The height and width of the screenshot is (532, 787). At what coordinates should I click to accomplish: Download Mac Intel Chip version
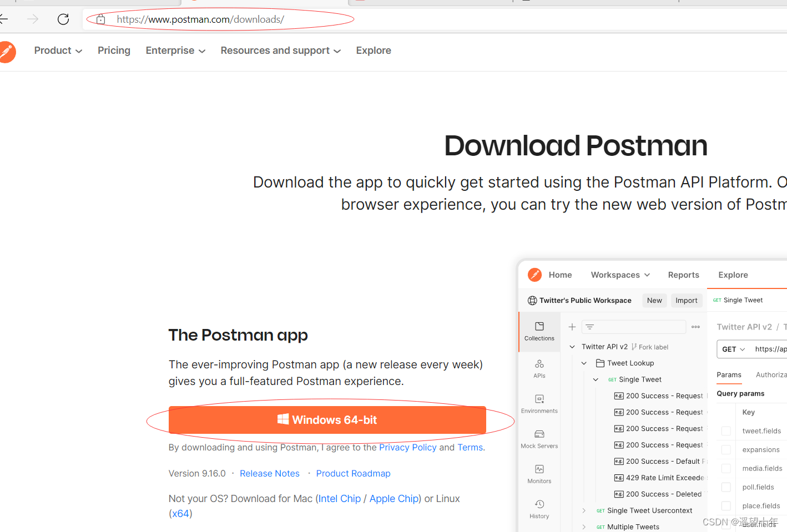(340, 499)
